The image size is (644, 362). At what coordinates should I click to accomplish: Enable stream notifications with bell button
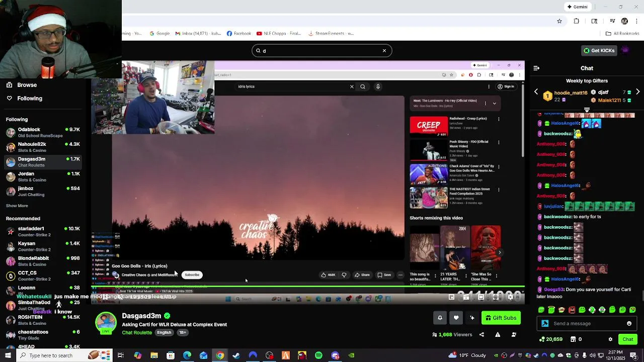tap(440, 318)
